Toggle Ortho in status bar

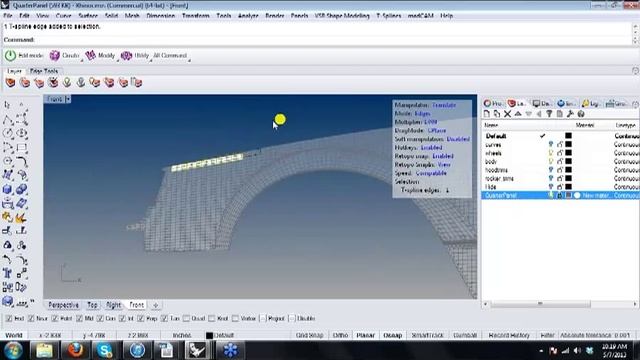[340, 336]
